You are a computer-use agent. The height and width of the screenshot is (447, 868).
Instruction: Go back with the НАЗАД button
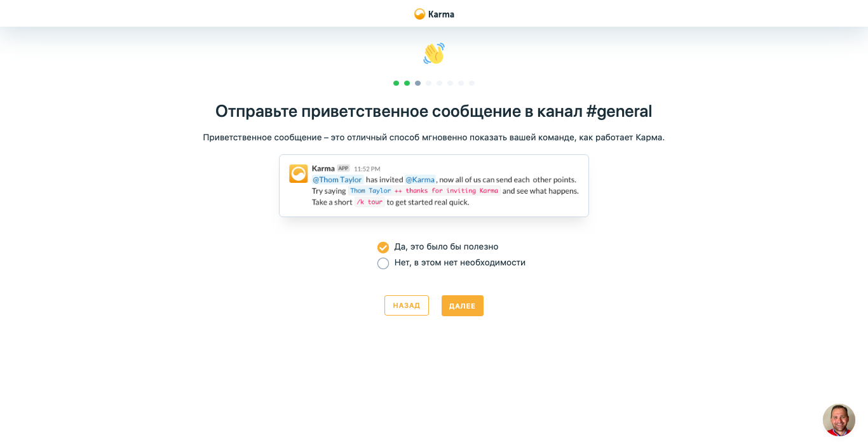pos(407,305)
